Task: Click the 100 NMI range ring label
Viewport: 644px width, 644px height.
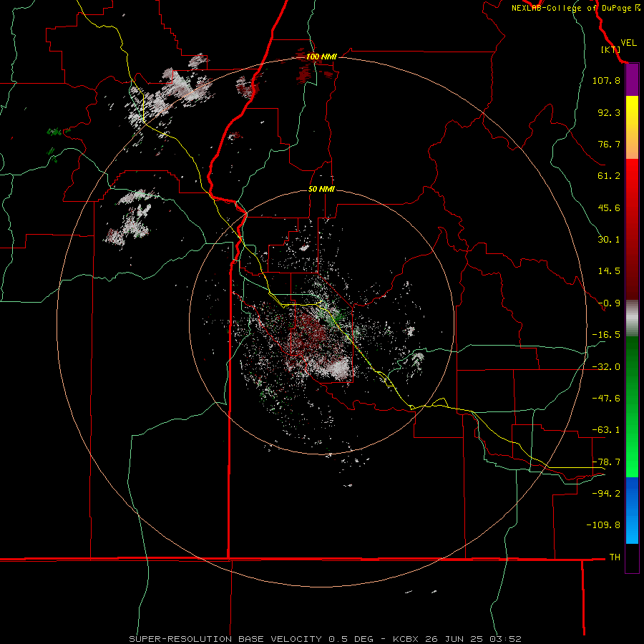Action: click(x=321, y=57)
